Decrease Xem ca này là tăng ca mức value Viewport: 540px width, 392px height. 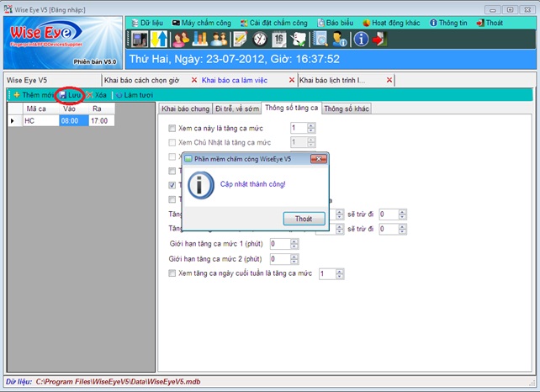(311, 130)
